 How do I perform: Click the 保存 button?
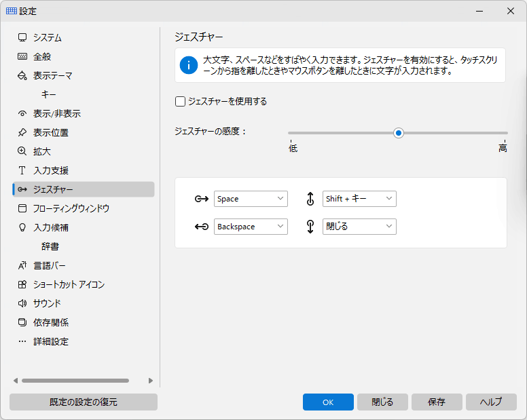tap(437, 402)
